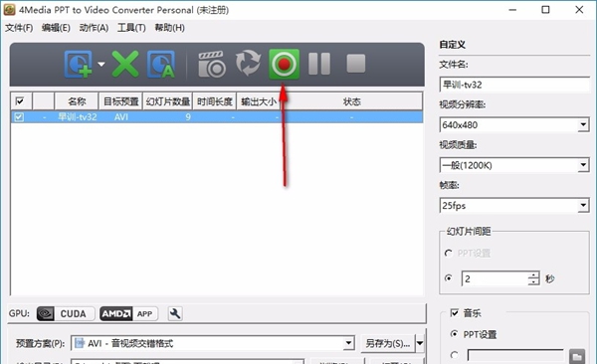Click the add profile icon with letter A
This screenshot has width=597, height=364.
(161, 64)
